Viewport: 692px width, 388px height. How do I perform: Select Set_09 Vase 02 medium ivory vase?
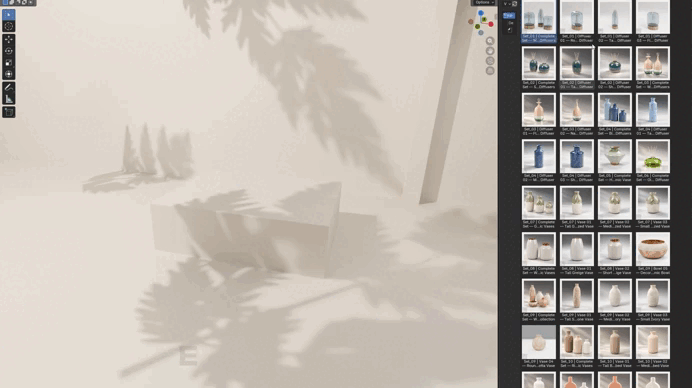[x=615, y=300]
